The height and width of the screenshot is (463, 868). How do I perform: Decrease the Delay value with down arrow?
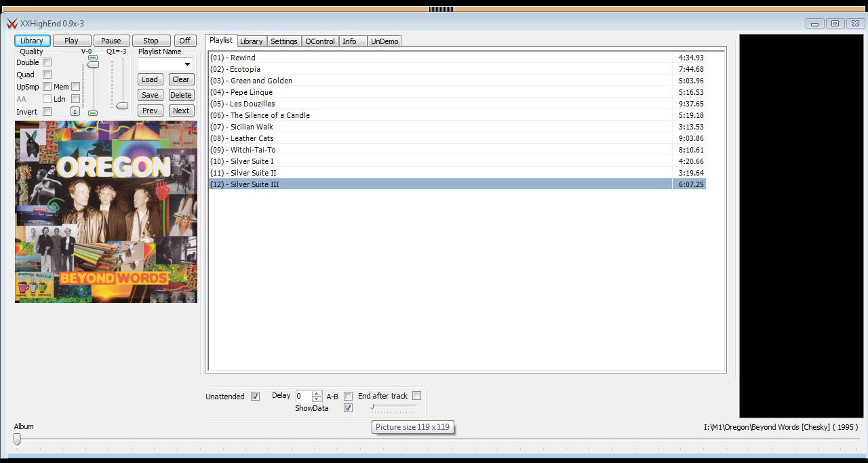317,399
